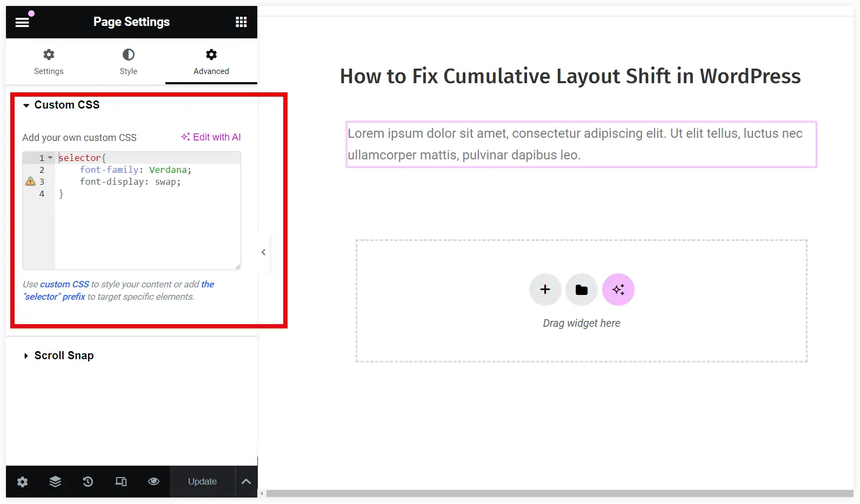This screenshot has height=504, width=860.
Task: Open the Add Template folder button
Action: coord(582,290)
